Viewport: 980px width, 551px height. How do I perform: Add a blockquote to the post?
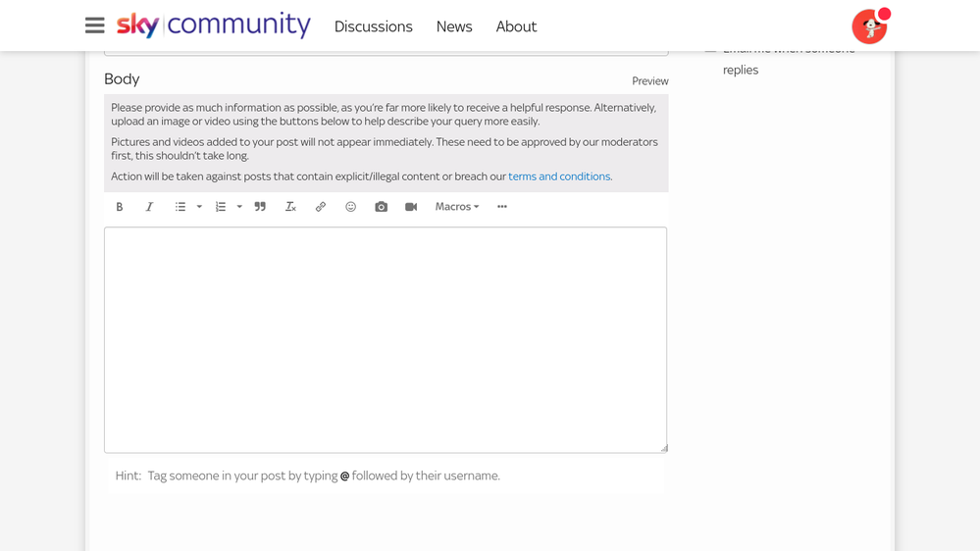click(x=260, y=207)
